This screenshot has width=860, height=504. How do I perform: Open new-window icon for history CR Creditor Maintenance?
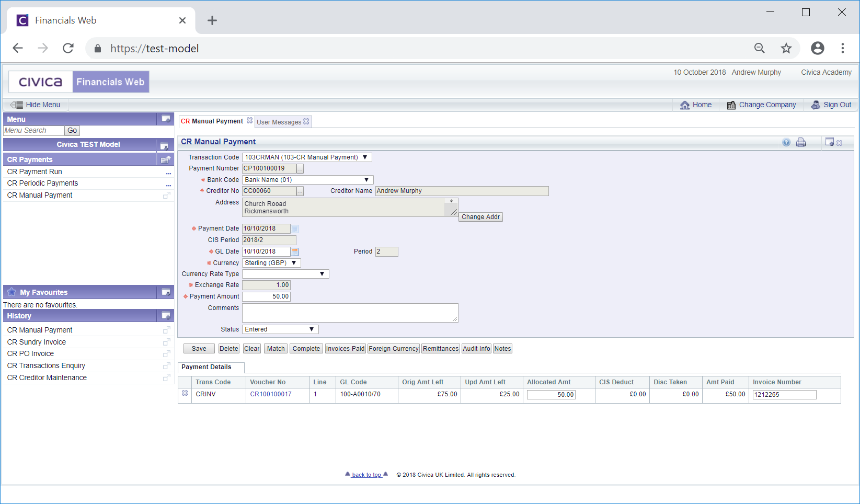(x=167, y=377)
